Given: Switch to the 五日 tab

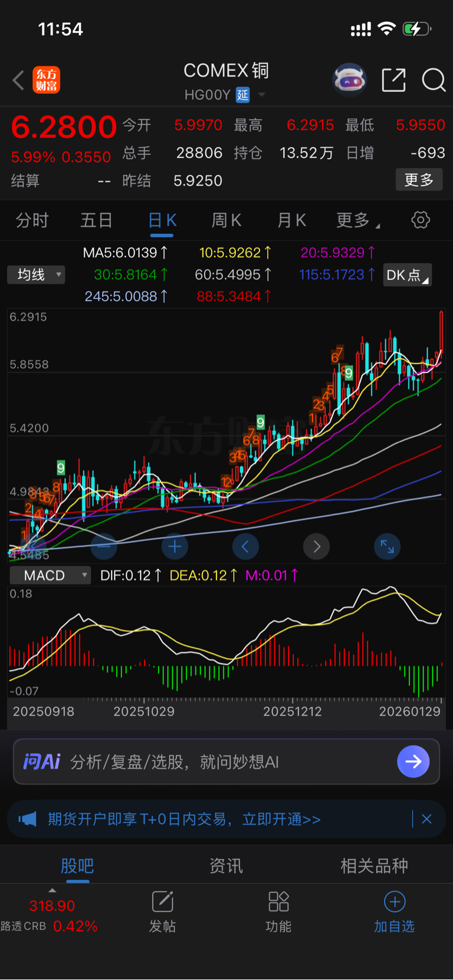Looking at the screenshot, I should click(97, 220).
